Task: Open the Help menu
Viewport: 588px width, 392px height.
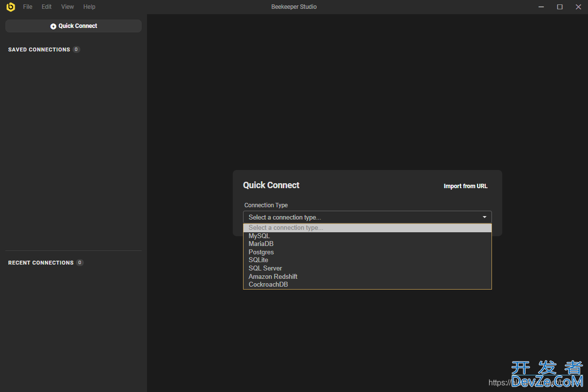Action: coord(89,7)
